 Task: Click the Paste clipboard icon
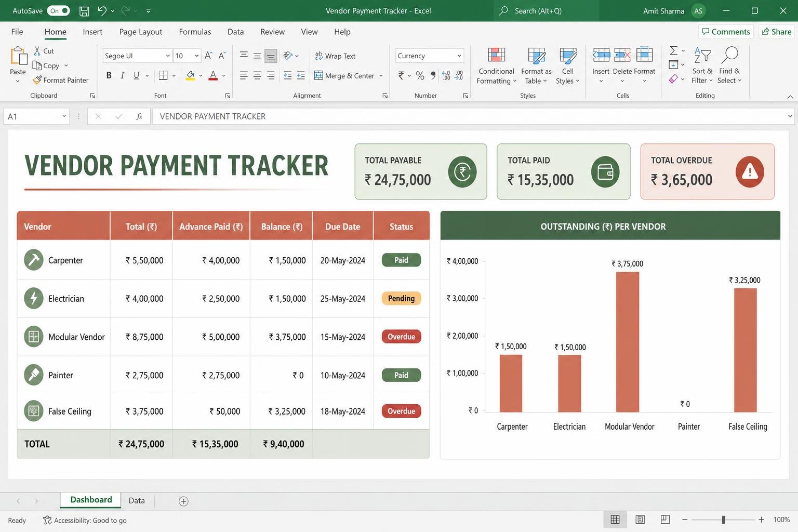click(18, 56)
